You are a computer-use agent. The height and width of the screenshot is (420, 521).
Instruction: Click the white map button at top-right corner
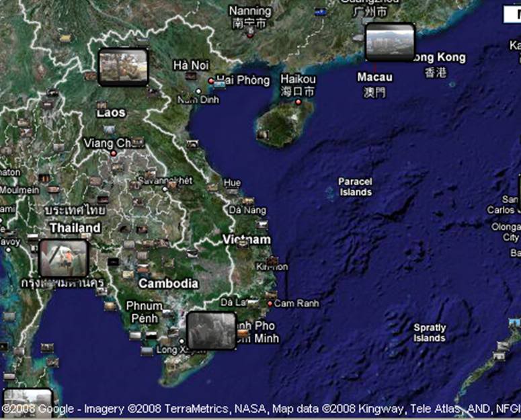pos(512,14)
